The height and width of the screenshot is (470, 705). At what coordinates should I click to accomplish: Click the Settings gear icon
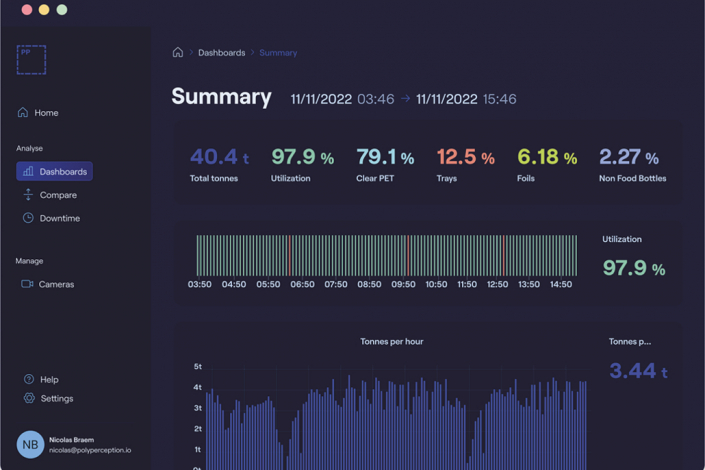pos(29,398)
